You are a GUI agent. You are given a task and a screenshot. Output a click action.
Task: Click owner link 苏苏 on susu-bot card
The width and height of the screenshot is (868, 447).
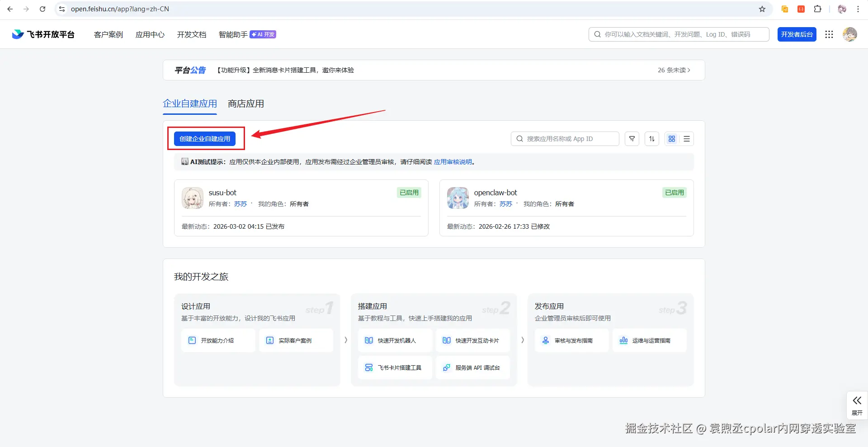[x=241, y=204]
